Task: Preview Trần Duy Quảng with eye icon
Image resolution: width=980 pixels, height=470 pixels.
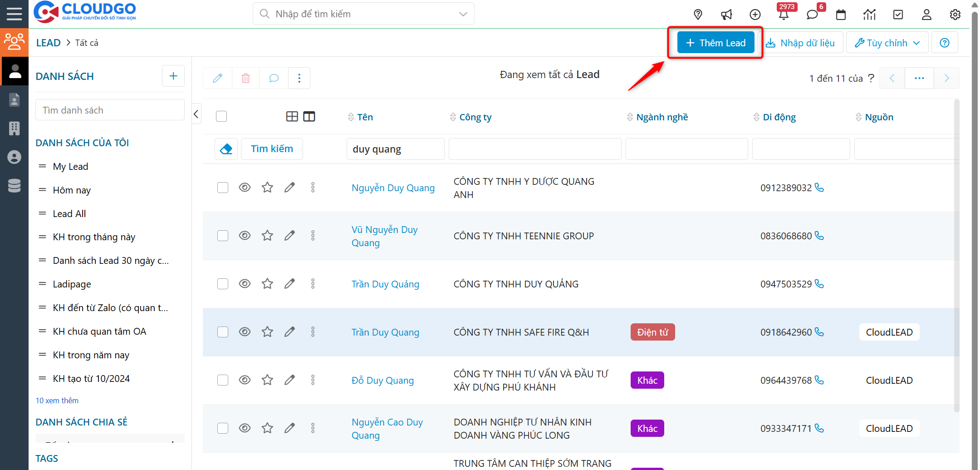Action: (245, 284)
